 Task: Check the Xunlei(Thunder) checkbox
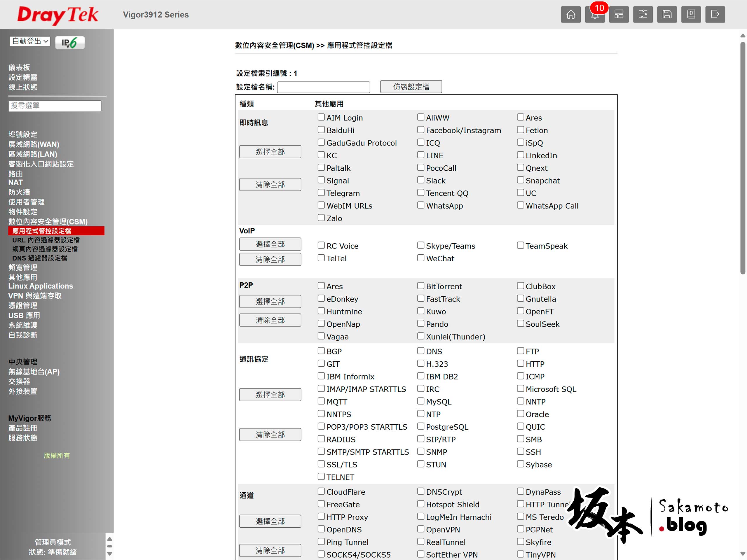(420, 336)
